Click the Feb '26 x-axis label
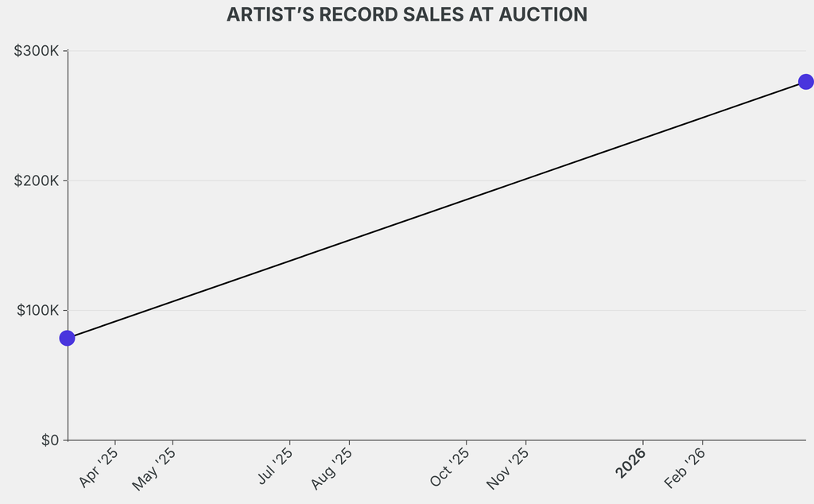Image resolution: width=814 pixels, height=504 pixels. (684, 468)
